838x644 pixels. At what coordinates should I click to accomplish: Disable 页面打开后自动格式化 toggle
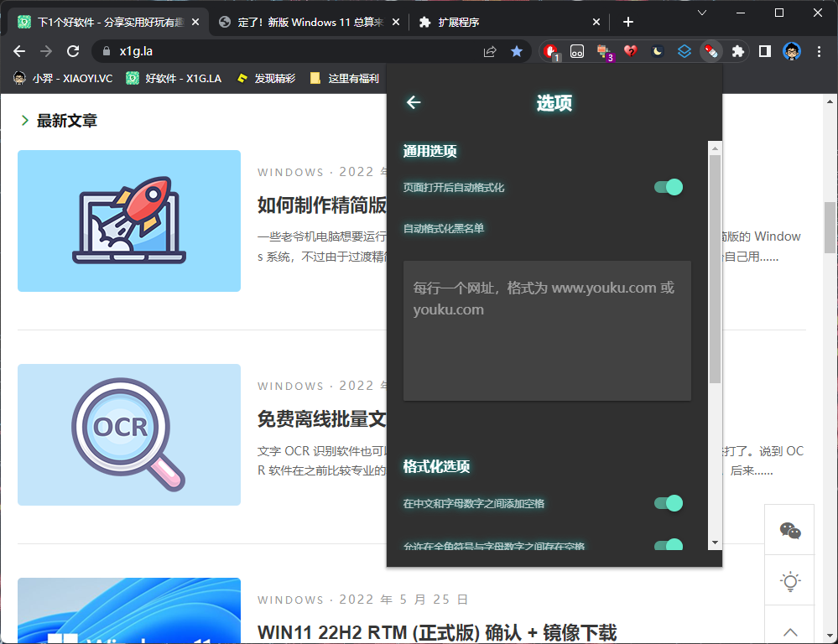(667, 187)
